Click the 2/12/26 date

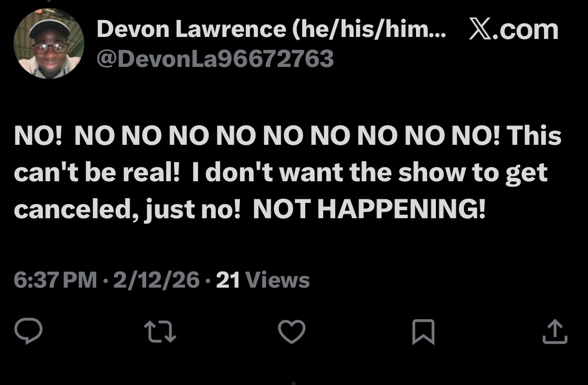click(157, 280)
